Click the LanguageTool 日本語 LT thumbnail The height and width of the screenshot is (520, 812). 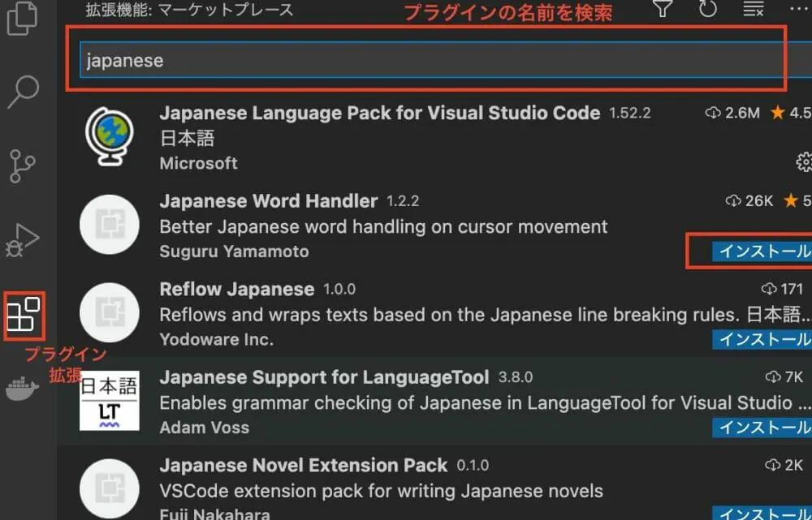[110, 401]
